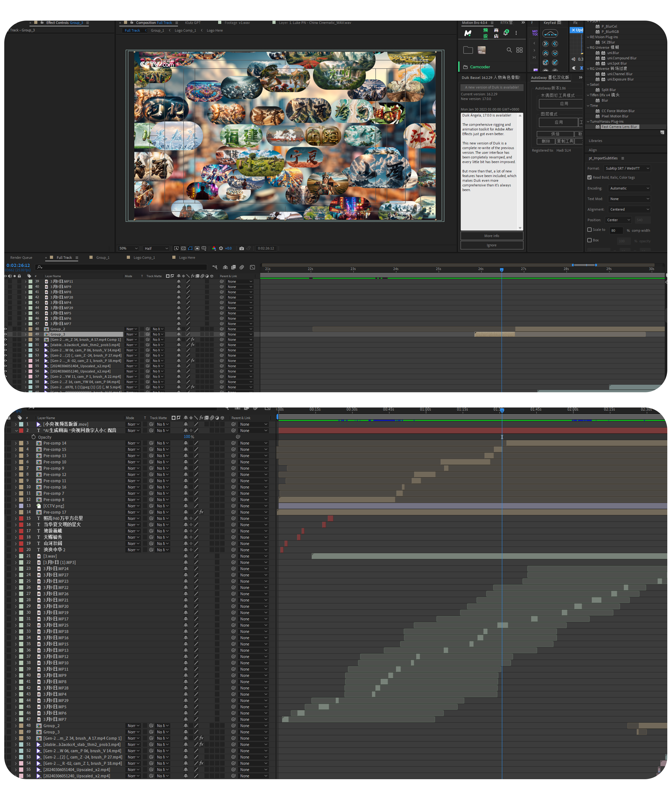
Task: Click the Motion Bro logo icon
Action: (x=468, y=33)
